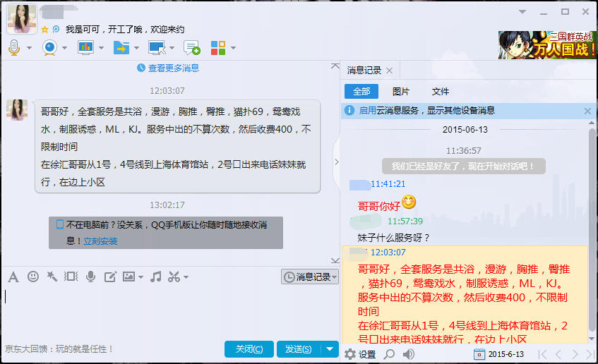The image size is (598, 364).
Task: Dismiss the cloud message service notice bar
Action: [587, 111]
